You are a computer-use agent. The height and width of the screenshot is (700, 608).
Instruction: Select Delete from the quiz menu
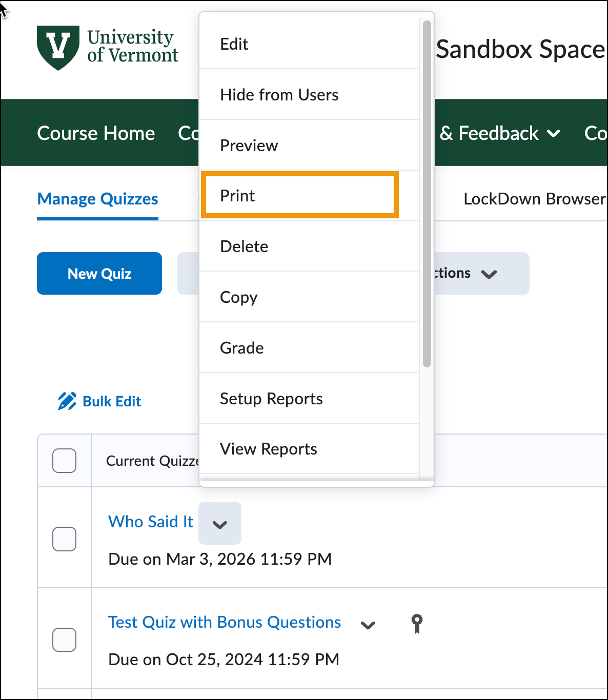(x=244, y=246)
